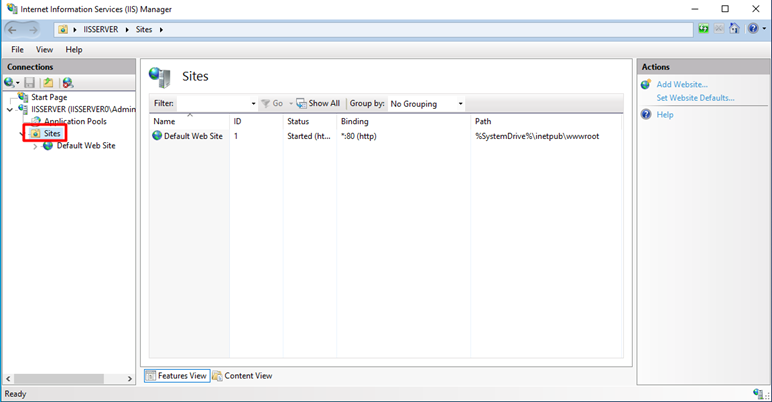Click IISSERVER in the breadcrumb
The image size is (772, 402).
click(x=101, y=30)
